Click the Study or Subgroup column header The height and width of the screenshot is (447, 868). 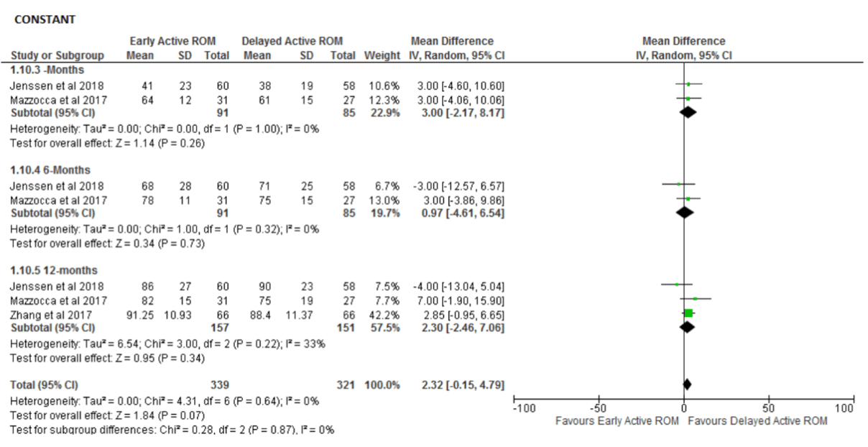coord(57,55)
